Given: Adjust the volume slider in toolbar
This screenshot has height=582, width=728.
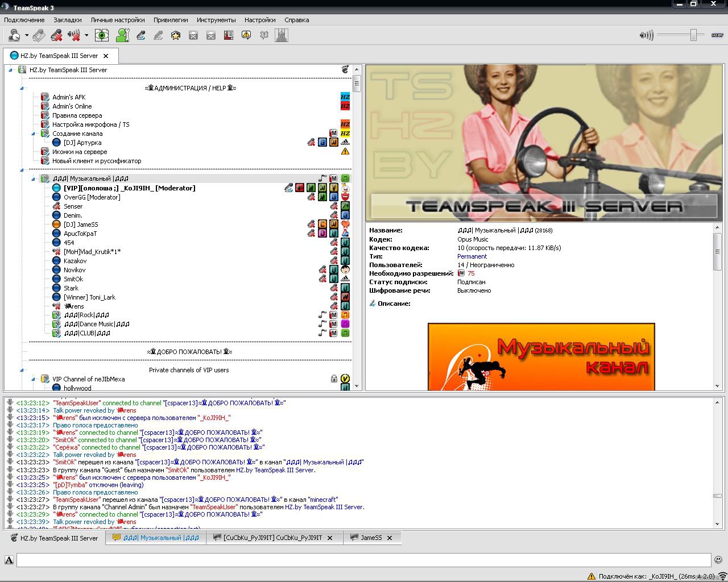Looking at the screenshot, I should tap(693, 35).
